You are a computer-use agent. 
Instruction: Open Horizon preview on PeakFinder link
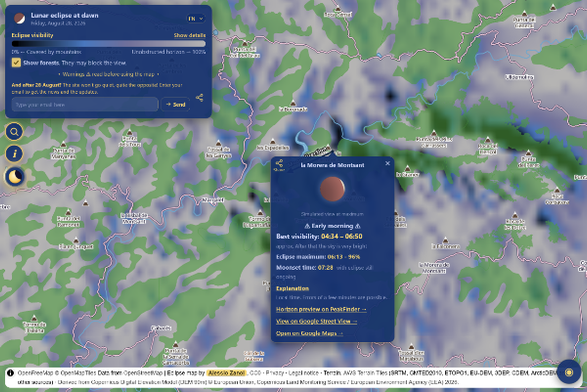coord(321,309)
